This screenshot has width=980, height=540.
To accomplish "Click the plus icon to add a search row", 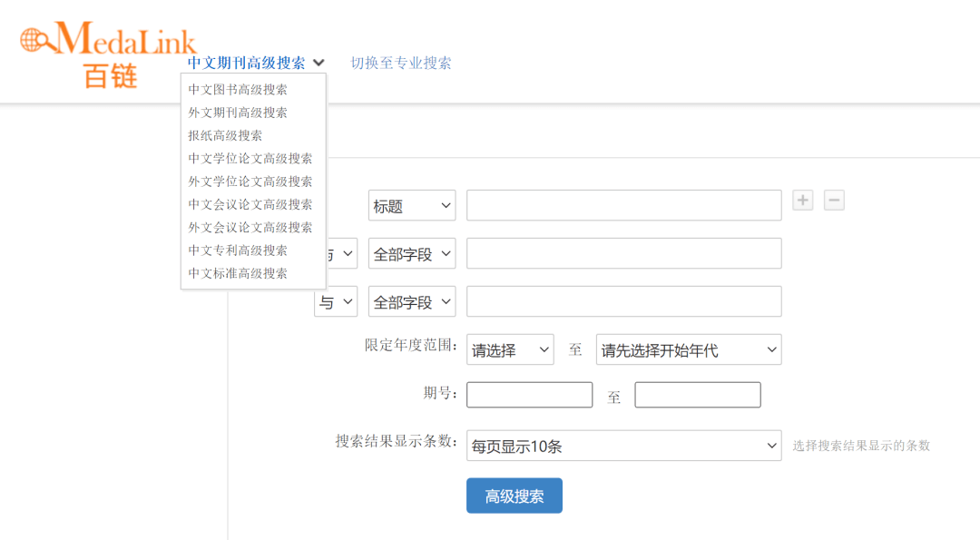I will 802,200.
